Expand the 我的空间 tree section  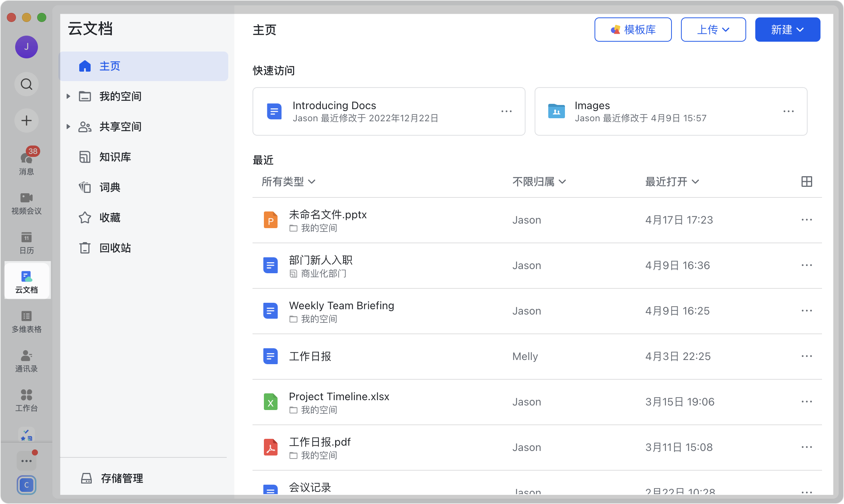click(69, 96)
